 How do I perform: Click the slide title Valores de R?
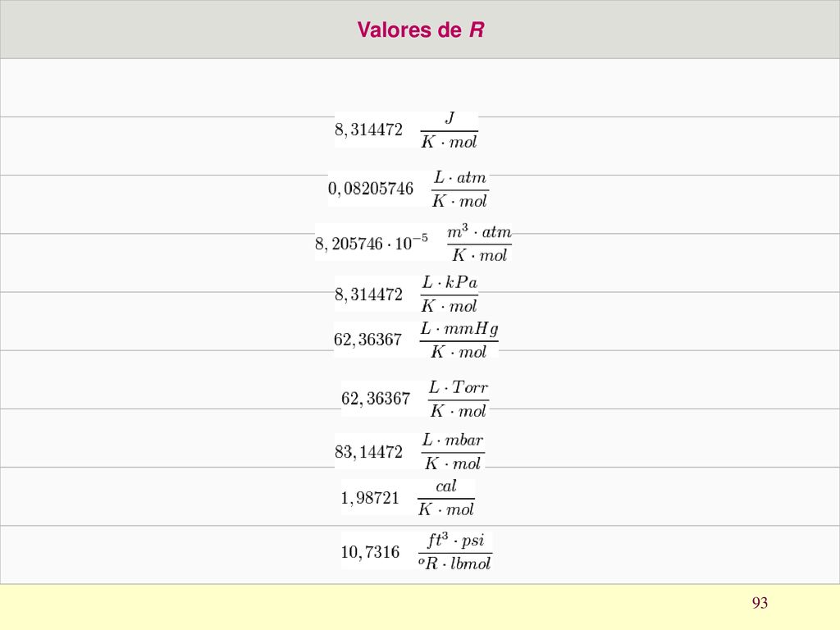click(421, 30)
